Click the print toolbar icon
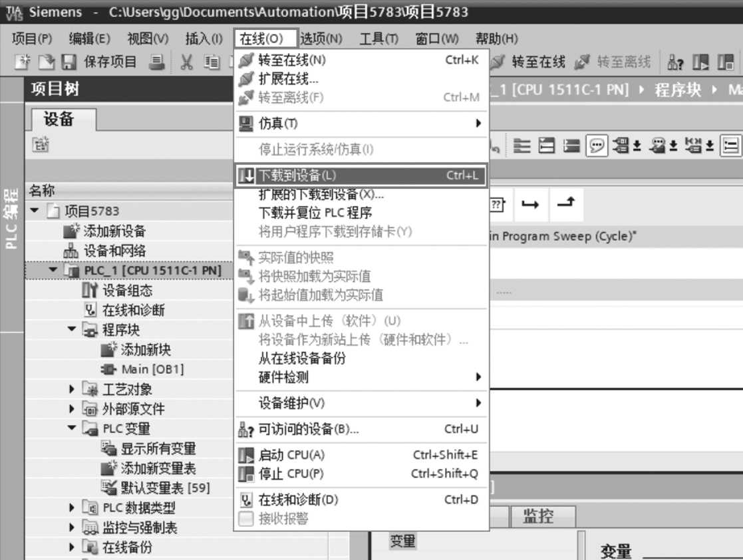Screen dimensions: 743x560 [157, 62]
